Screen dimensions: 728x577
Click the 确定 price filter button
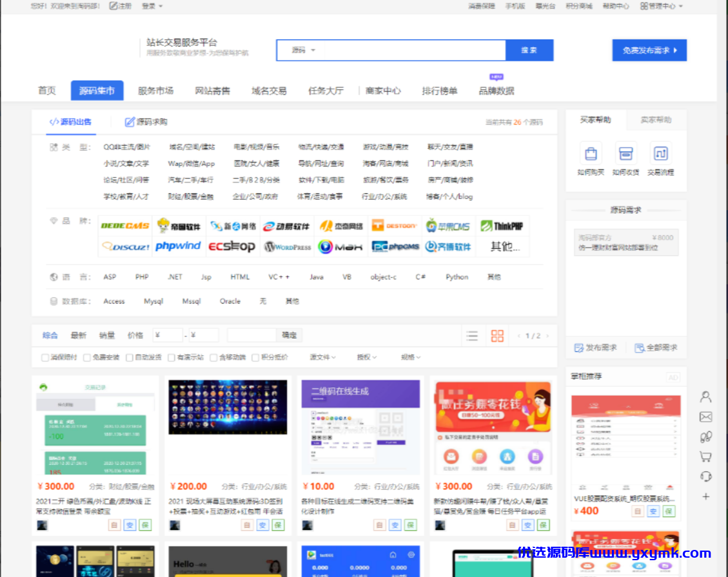[289, 335]
